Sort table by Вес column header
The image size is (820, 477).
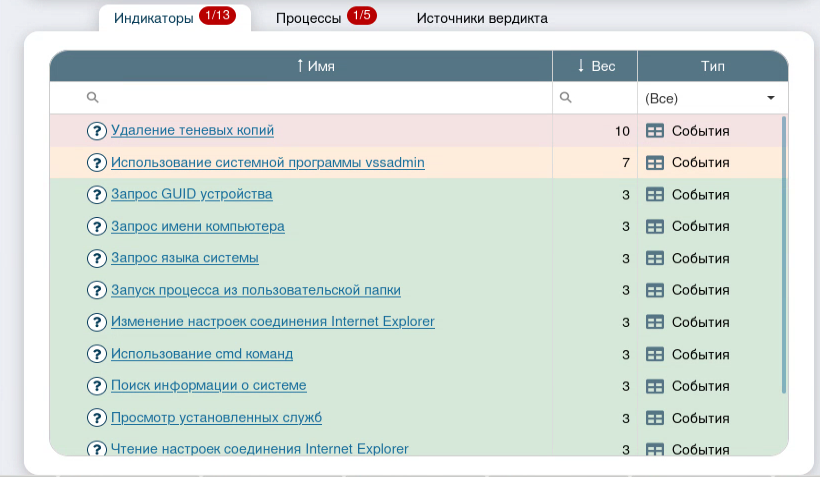(596, 66)
